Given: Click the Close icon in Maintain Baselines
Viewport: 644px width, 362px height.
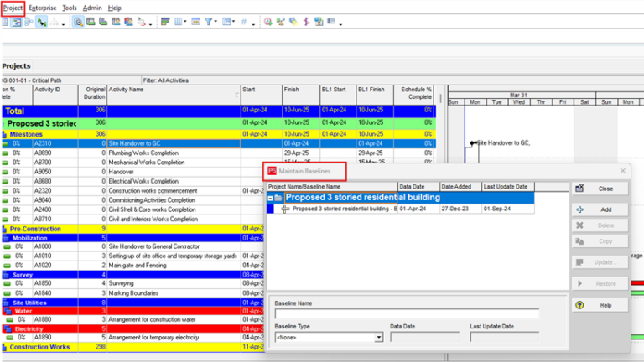Looking at the screenshot, I should coord(580,189).
